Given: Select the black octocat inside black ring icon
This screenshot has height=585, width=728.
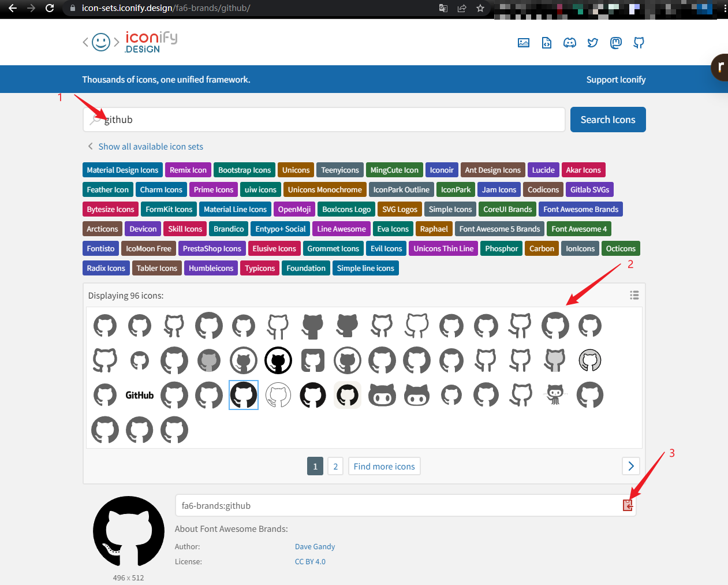Looking at the screenshot, I should pyautogui.click(x=278, y=360).
